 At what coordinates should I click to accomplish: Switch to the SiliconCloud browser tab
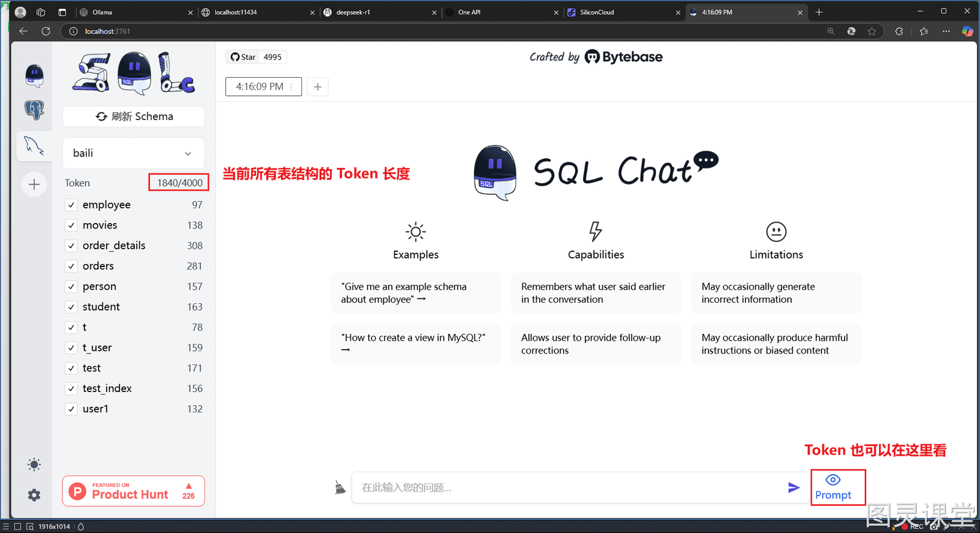[x=623, y=12]
